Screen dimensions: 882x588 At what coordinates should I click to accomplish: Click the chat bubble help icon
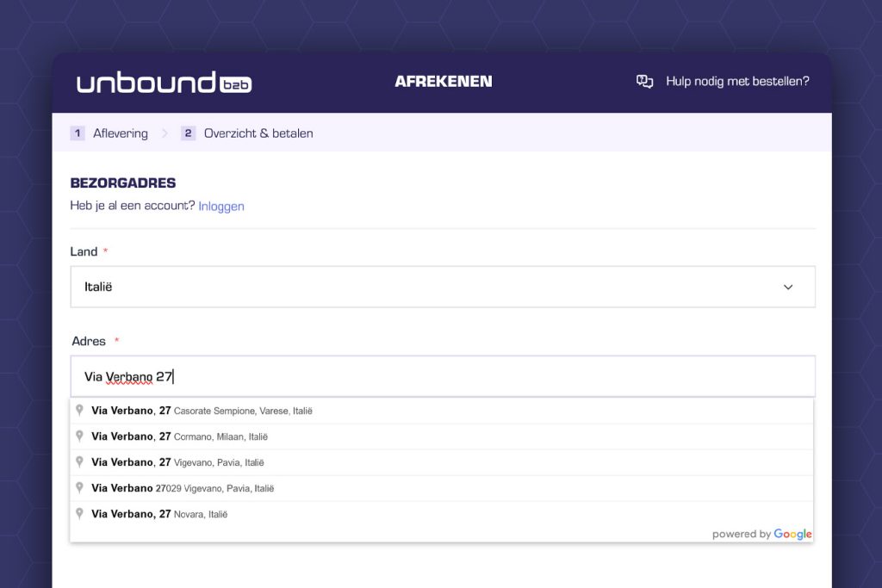(644, 82)
